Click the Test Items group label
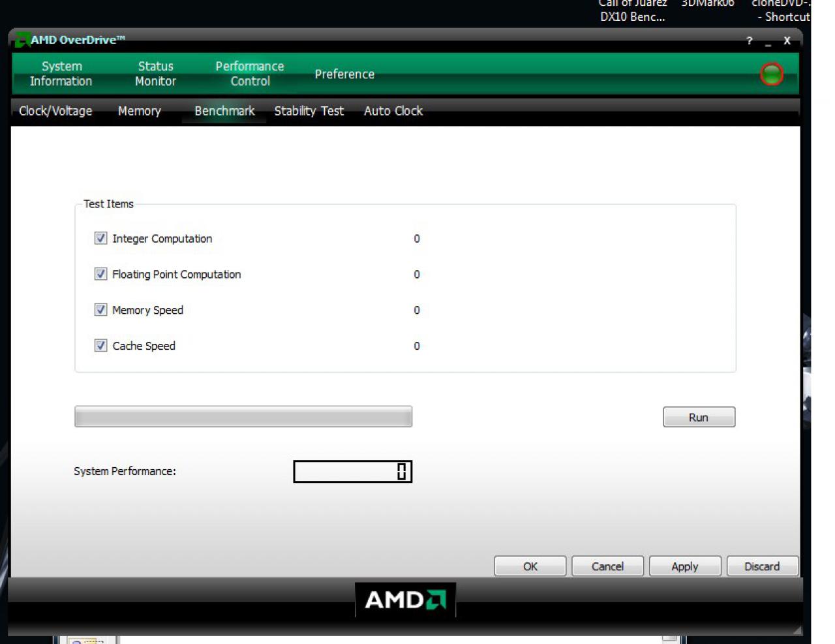Screen dimensions: 835x644 (108, 204)
